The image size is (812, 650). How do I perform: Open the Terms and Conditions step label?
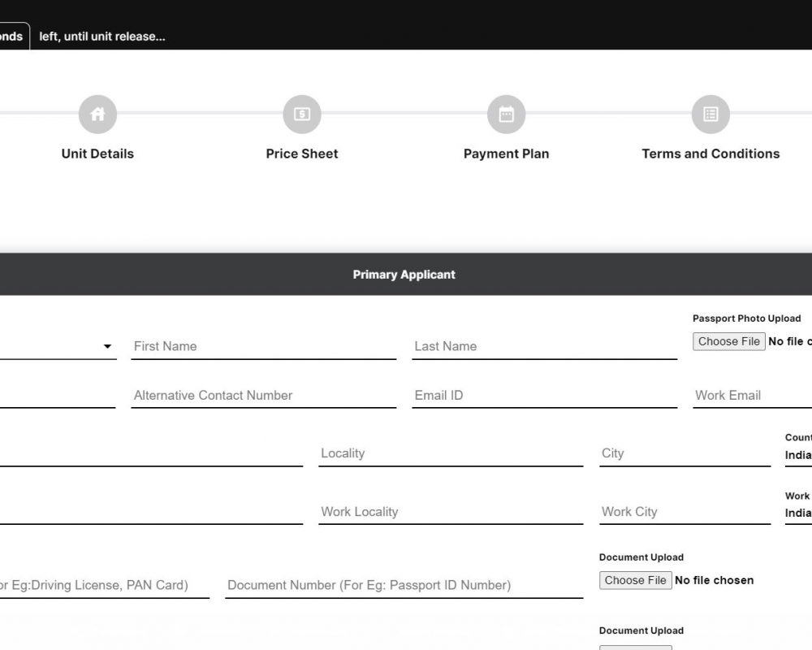click(710, 154)
